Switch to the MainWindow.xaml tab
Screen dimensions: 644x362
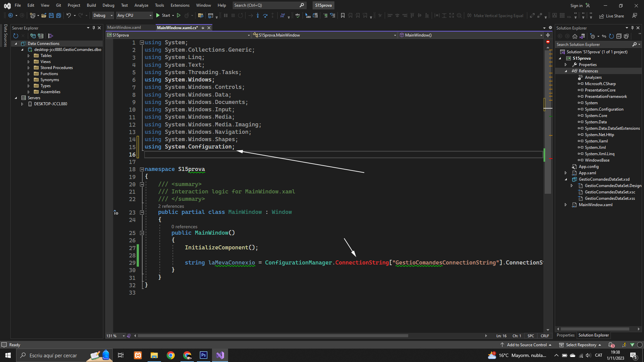click(124, 27)
